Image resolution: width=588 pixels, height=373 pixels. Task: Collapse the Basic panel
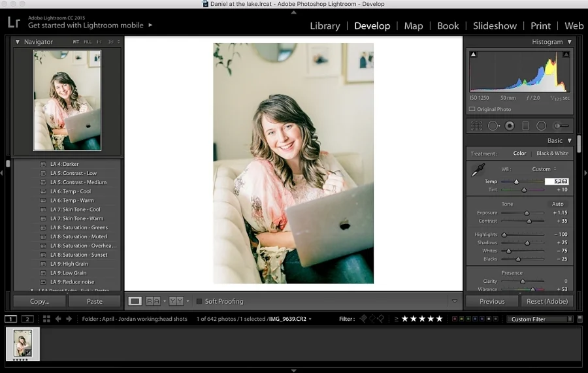pos(570,140)
